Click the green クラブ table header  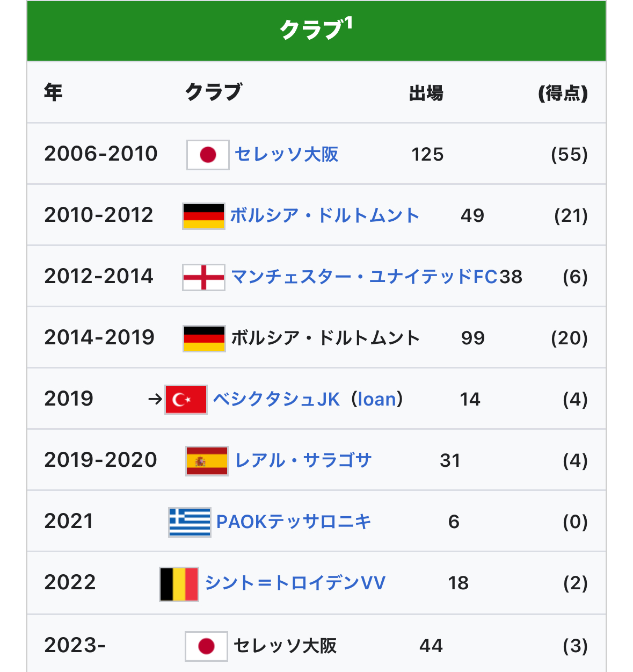click(316, 31)
